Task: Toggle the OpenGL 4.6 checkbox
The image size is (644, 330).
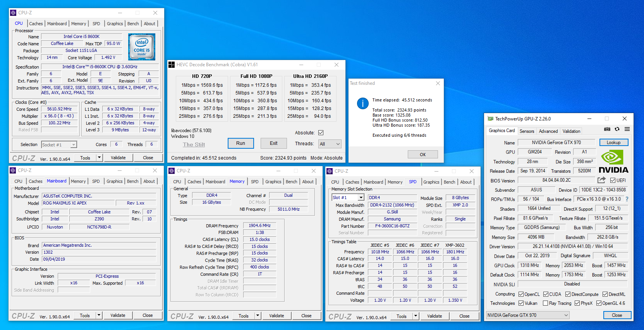Action: click(599, 303)
